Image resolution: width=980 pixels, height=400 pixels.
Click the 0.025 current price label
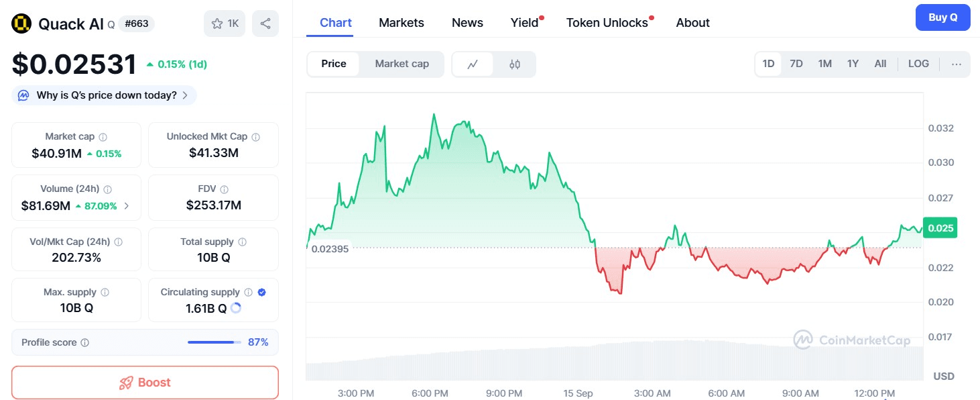[940, 228]
